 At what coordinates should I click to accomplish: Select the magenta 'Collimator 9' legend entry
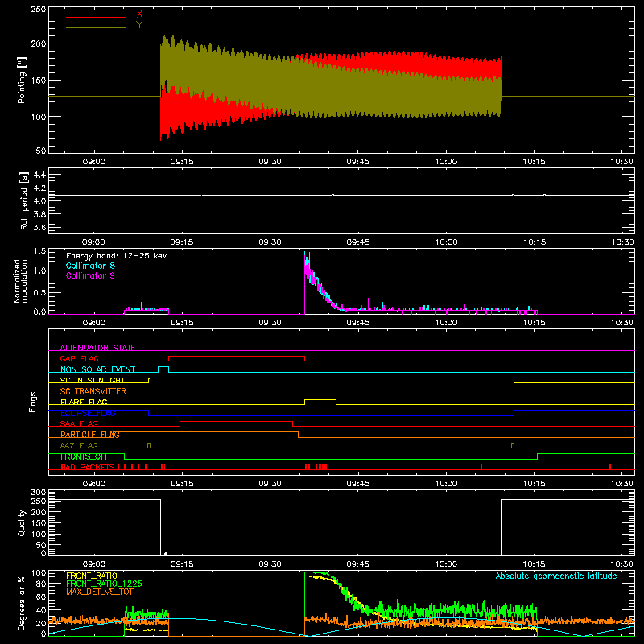coord(90,275)
